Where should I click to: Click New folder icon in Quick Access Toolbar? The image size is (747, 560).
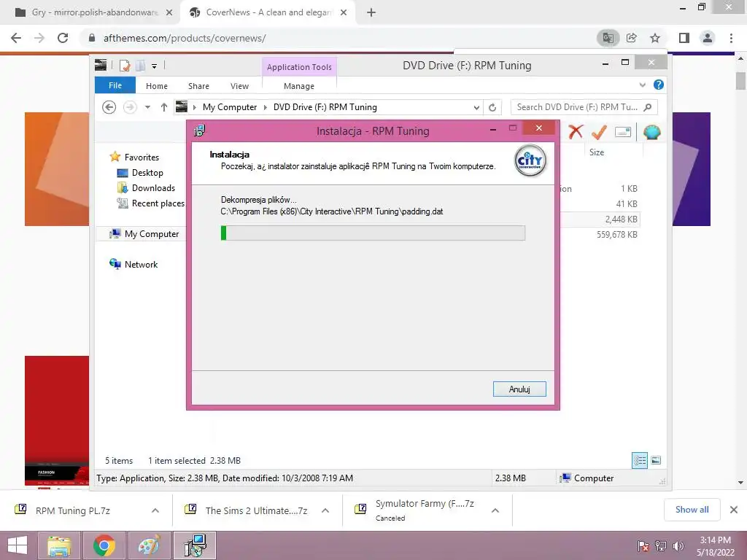141,65
